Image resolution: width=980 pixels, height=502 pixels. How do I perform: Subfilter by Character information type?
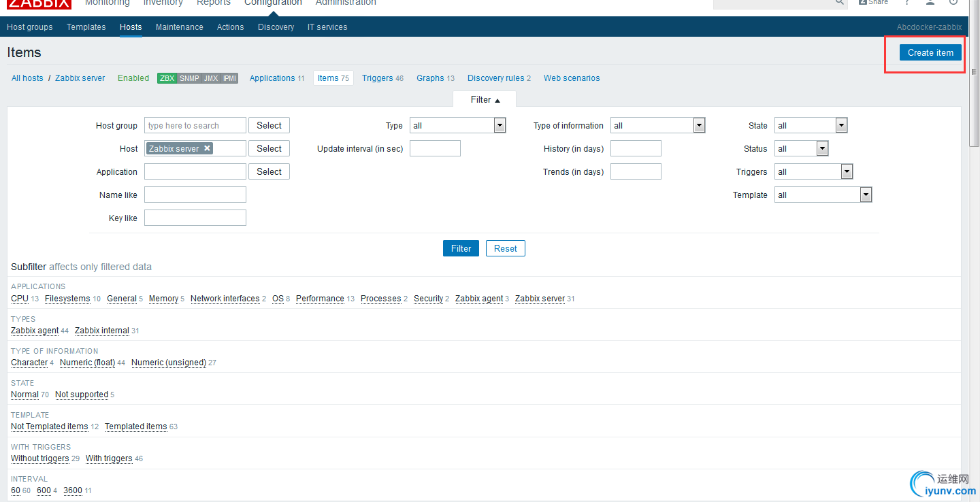[29, 363]
